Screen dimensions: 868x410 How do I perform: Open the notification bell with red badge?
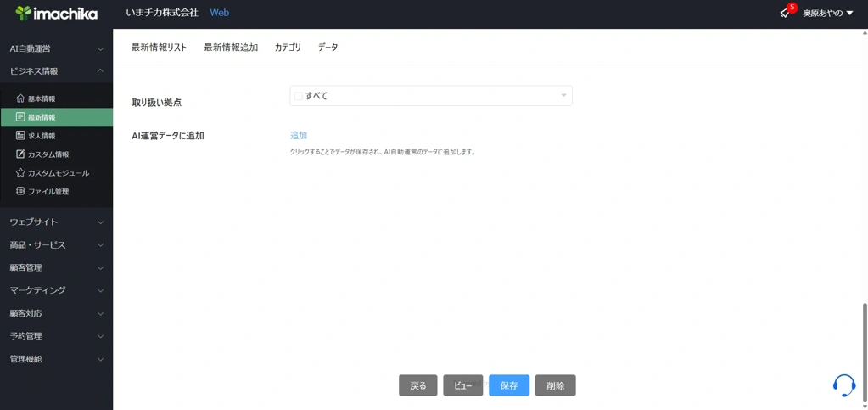pyautogui.click(x=786, y=12)
